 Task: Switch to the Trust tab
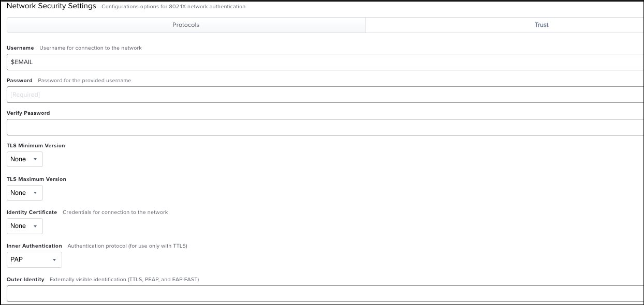[x=505, y=25]
